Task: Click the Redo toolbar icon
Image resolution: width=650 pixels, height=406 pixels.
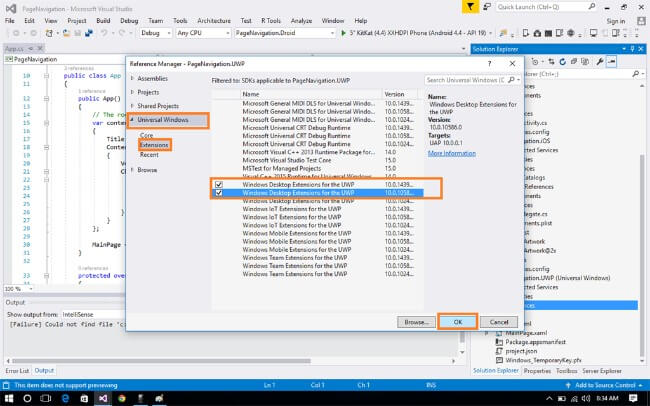Action: click(122, 33)
